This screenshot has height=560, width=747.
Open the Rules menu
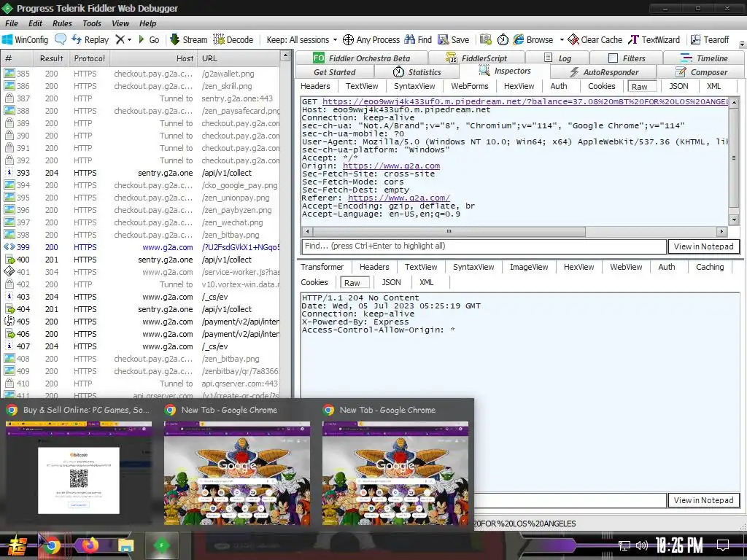[x=62, y=23]
